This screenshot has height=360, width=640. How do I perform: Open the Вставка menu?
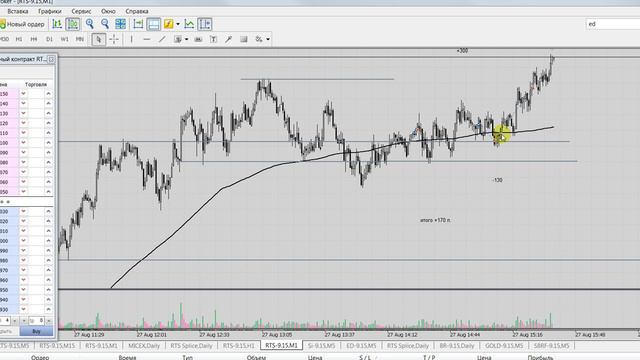click(18, 11)
